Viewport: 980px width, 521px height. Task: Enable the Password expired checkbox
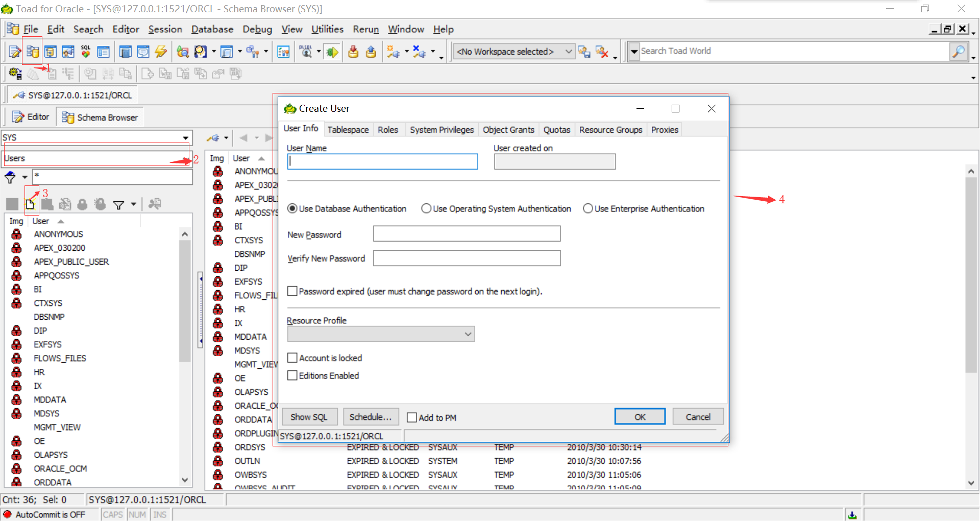tap(292, 291)
